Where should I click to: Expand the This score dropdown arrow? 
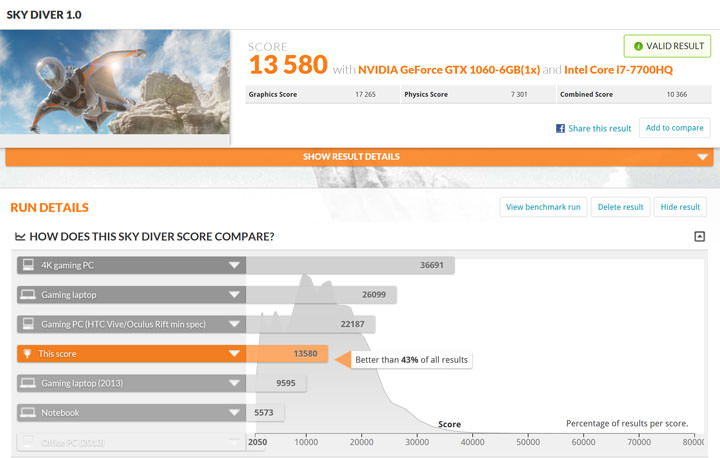pos(234,353)
